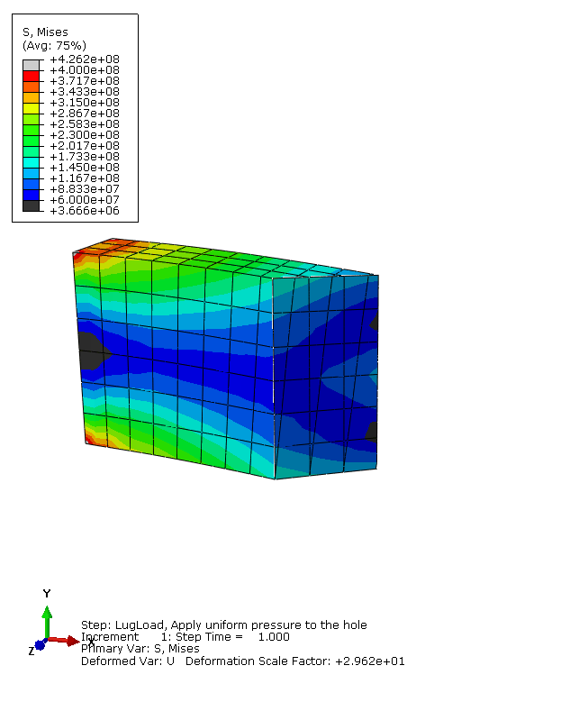Click the 'Step: LugLoad' state block line
The width and height of the screenshot is (588, 702).
(223, 625)
